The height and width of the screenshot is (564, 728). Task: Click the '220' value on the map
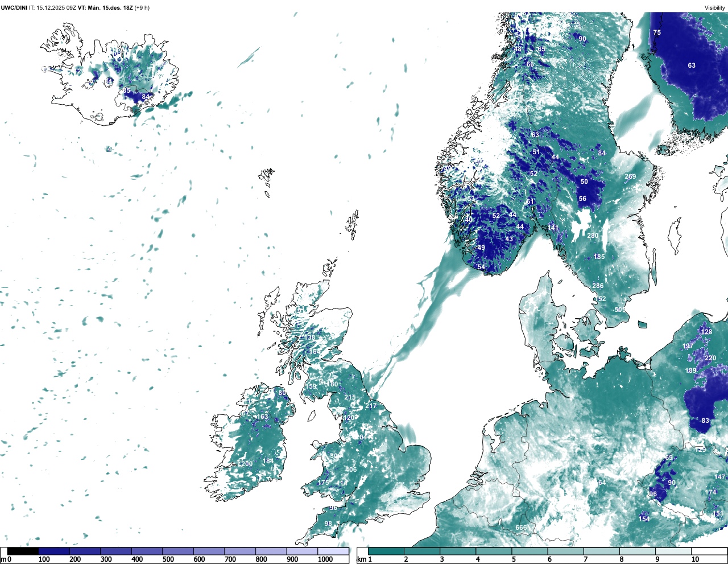(710, 358)
